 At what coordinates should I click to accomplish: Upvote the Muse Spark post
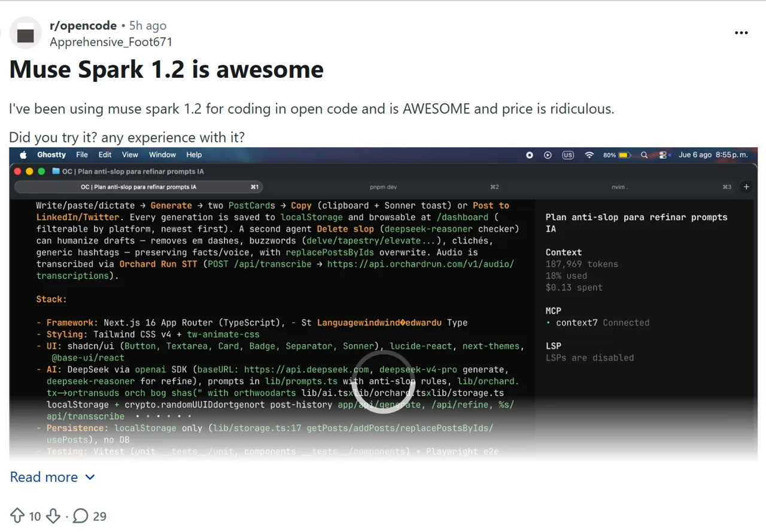coord(17,516)
